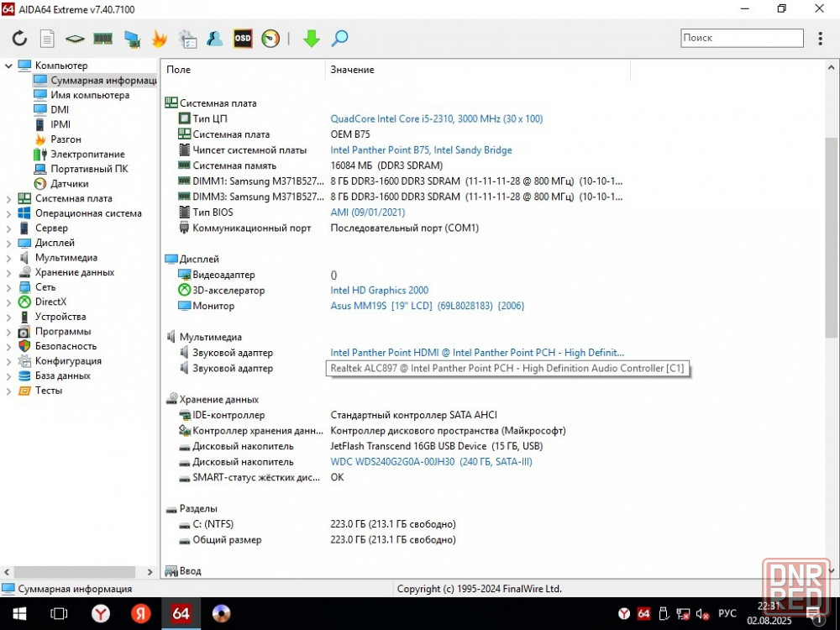Select the 16084 МБ (DDR3 SDRAM) value

386,165
